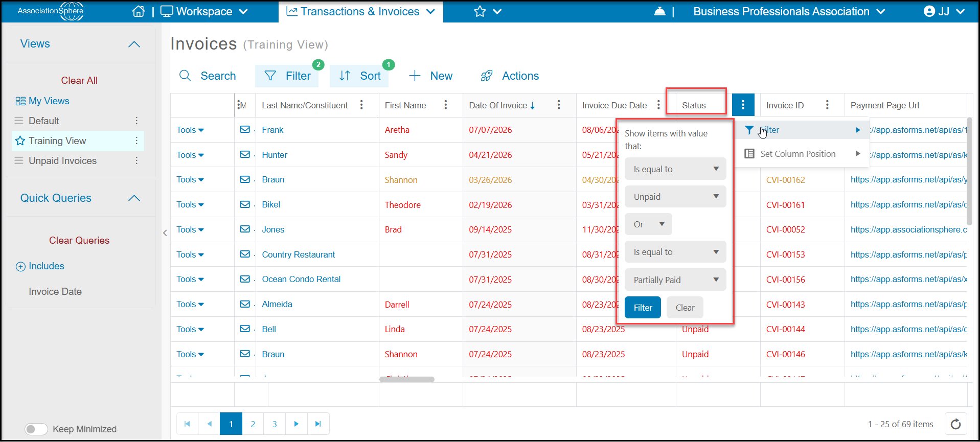The image size is (980, 442).
Task: Open the 'Partially Paid' value dropdown
Action: 675,280
